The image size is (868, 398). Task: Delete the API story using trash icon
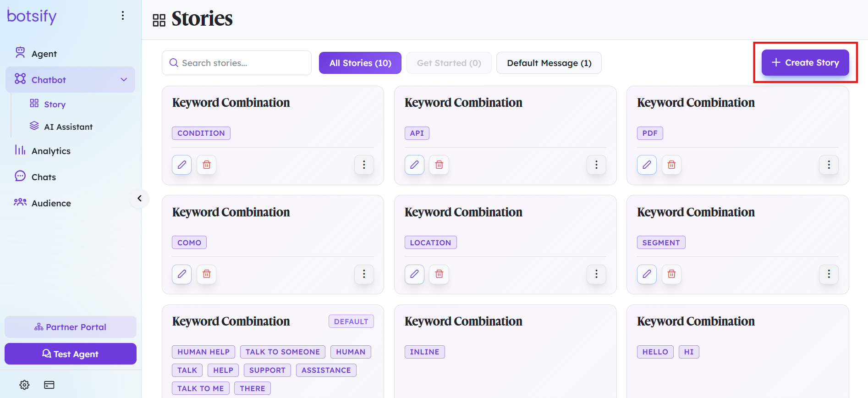pyautogui.click(x=439, y=165)
